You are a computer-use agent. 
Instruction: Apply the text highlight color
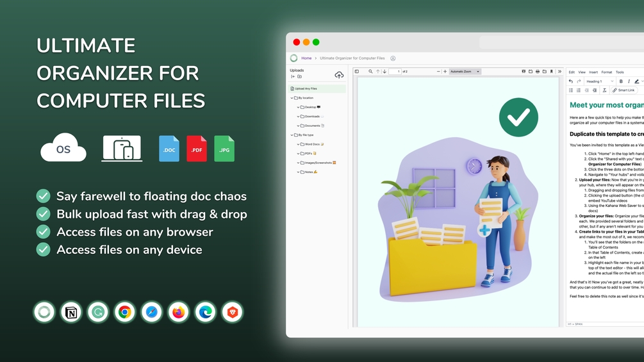(636, 81)
